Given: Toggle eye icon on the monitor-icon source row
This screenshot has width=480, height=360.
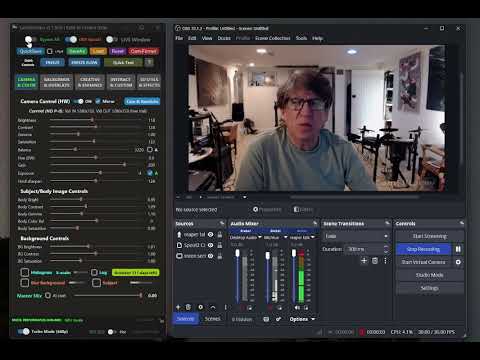Looking at the screenshot, I should (x=210, y=256).
